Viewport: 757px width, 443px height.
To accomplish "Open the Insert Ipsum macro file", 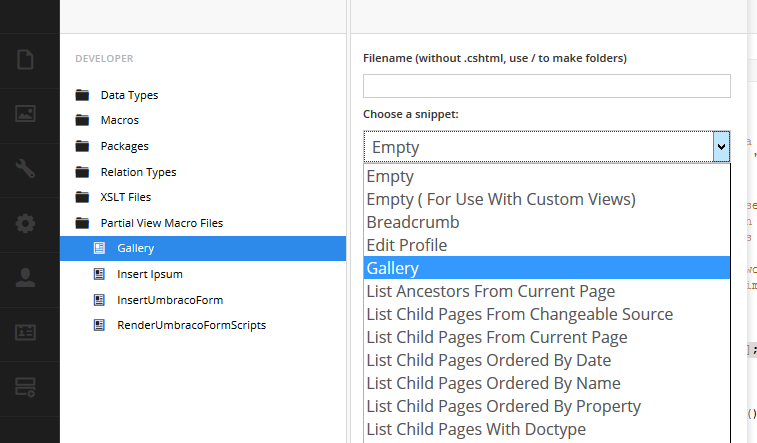I will [x=149, y=274].
